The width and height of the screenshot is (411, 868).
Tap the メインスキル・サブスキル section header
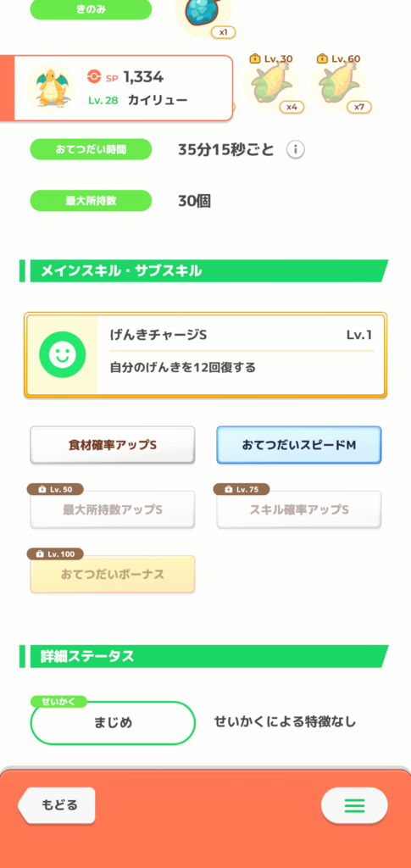coord(204,271)
